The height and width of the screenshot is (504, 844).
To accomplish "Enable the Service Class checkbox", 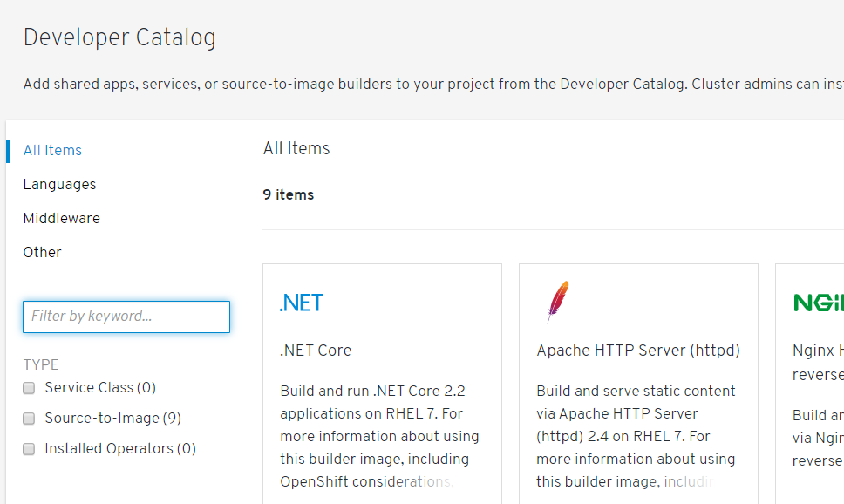I will point(29,388).
